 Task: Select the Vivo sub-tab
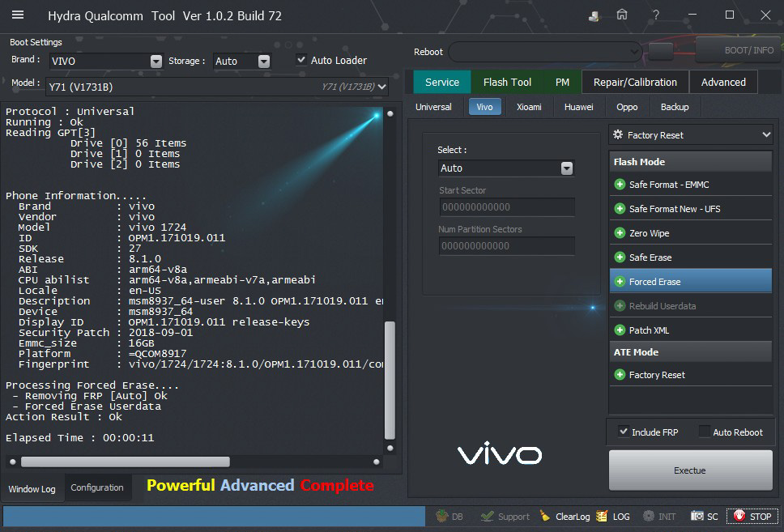tap(484, 107)
